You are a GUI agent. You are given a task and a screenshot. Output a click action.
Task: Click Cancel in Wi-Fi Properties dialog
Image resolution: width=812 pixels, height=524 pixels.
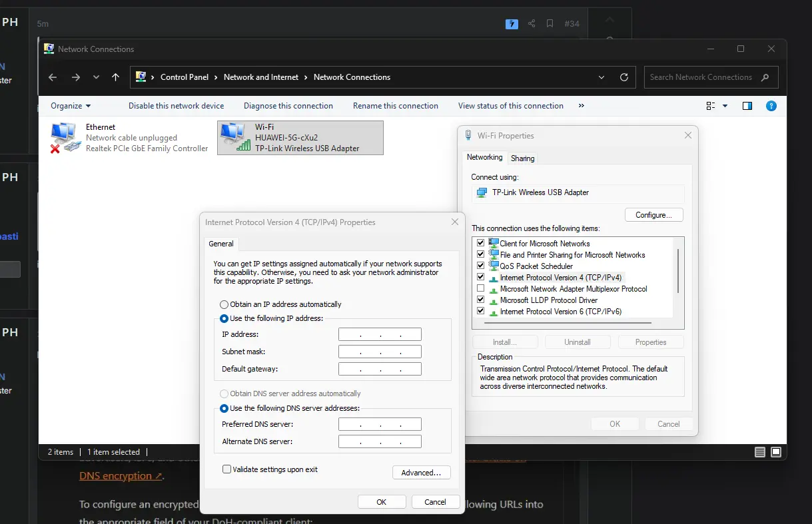coord(669,424)
